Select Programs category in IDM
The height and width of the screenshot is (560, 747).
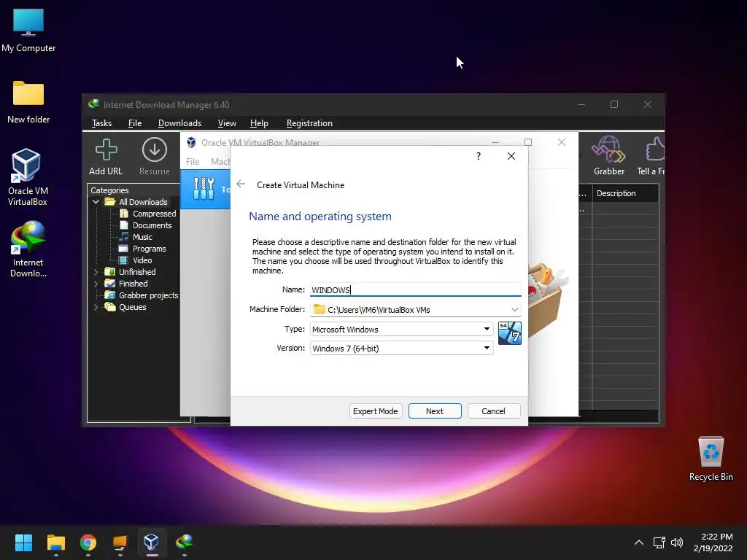pos(149,249)
